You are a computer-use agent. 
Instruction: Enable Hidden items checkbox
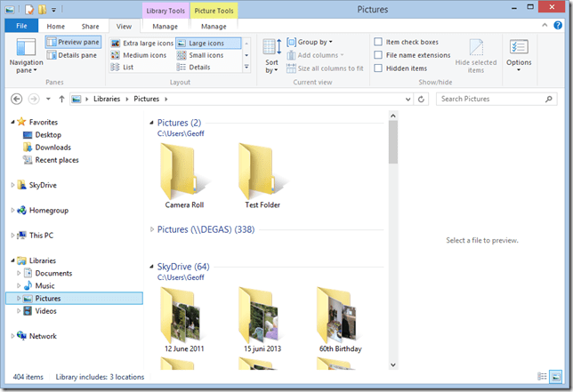pos(378,68)
